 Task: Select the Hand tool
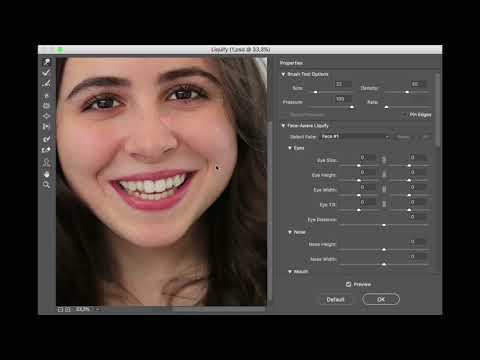[46, 174]
